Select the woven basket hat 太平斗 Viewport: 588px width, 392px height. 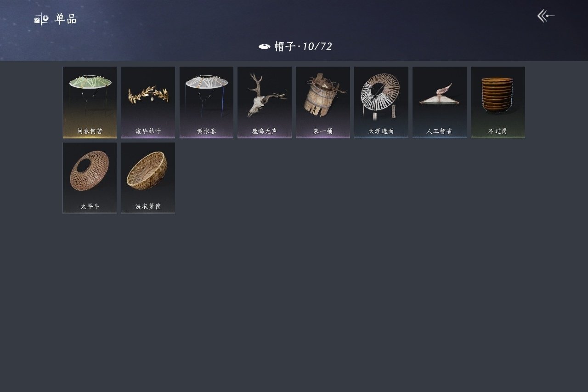90,178
